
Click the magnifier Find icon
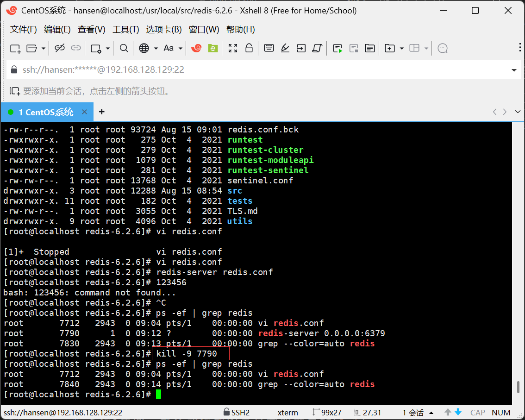124,48
